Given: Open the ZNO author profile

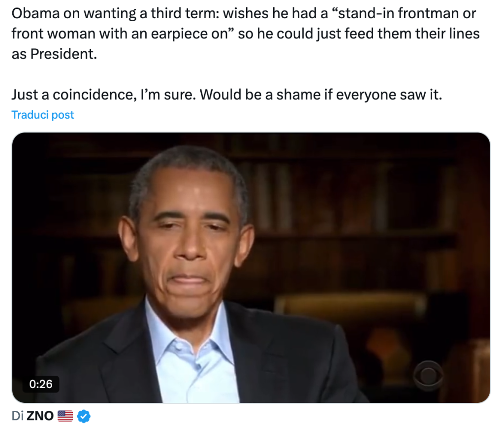Looking at the screenshot, I should coord(40,416).
